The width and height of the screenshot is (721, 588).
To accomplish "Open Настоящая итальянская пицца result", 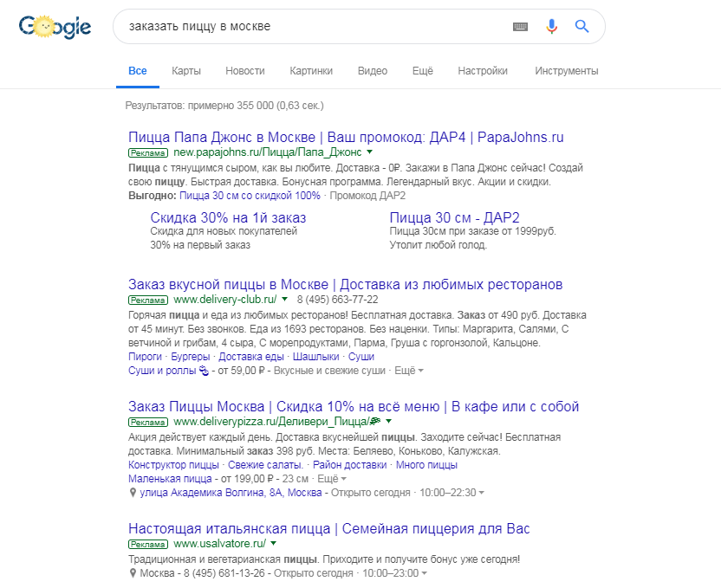I will [328, 529].
